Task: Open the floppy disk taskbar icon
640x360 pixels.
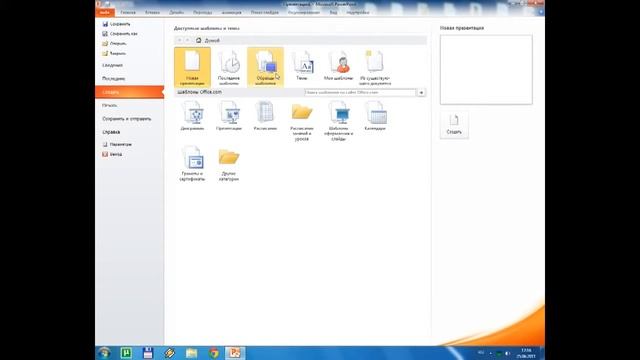Action: (148, 353)
